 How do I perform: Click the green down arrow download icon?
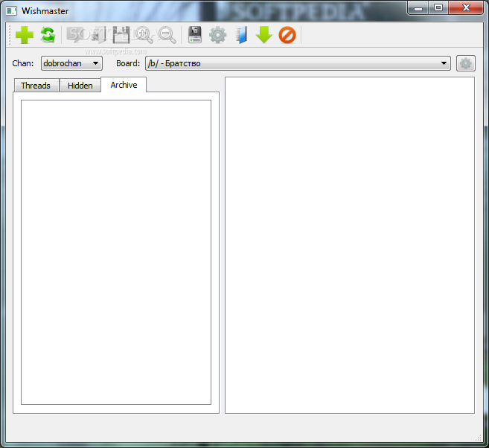point(263,35)
